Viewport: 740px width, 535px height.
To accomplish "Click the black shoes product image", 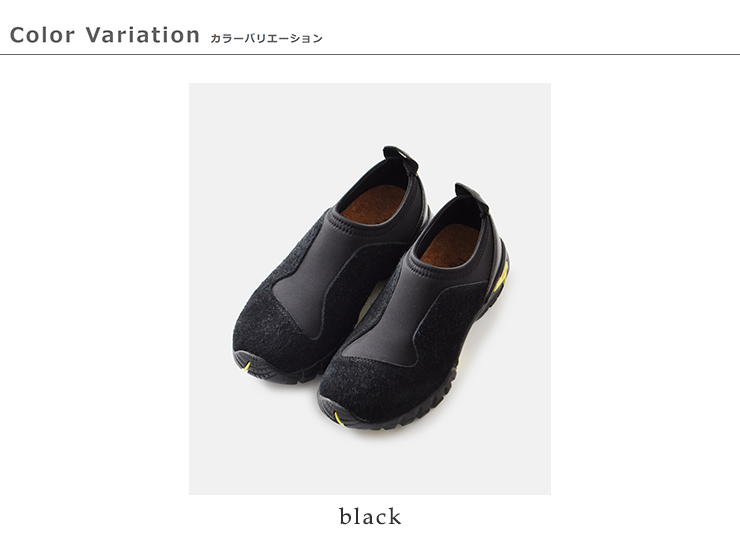I will [x=370, y=289].
